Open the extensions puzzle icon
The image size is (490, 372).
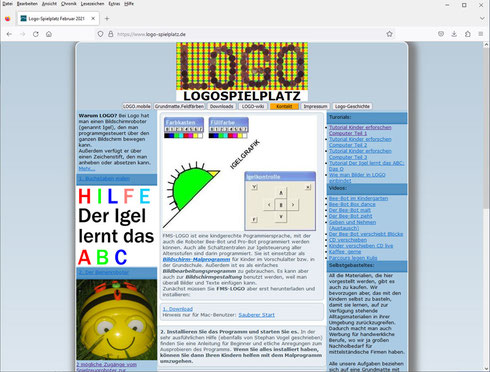coord(468,34)
